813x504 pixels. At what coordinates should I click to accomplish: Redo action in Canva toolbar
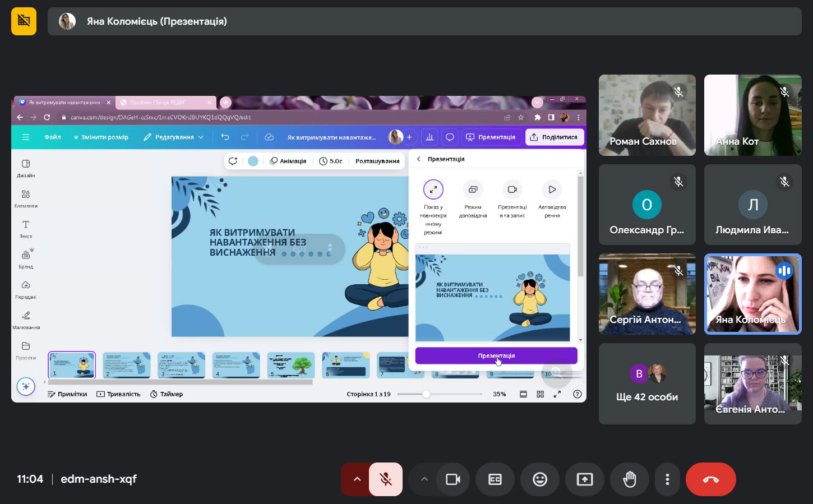(x=244, y=137)
